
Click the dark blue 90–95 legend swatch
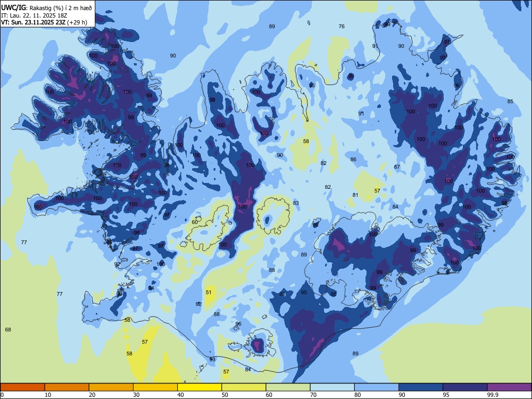pos(421,387)
